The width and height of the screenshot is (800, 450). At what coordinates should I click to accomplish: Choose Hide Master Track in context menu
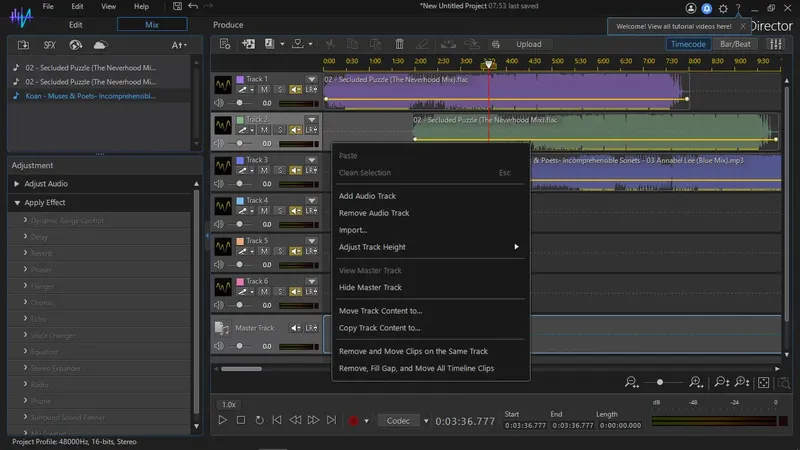coord(370,287)
